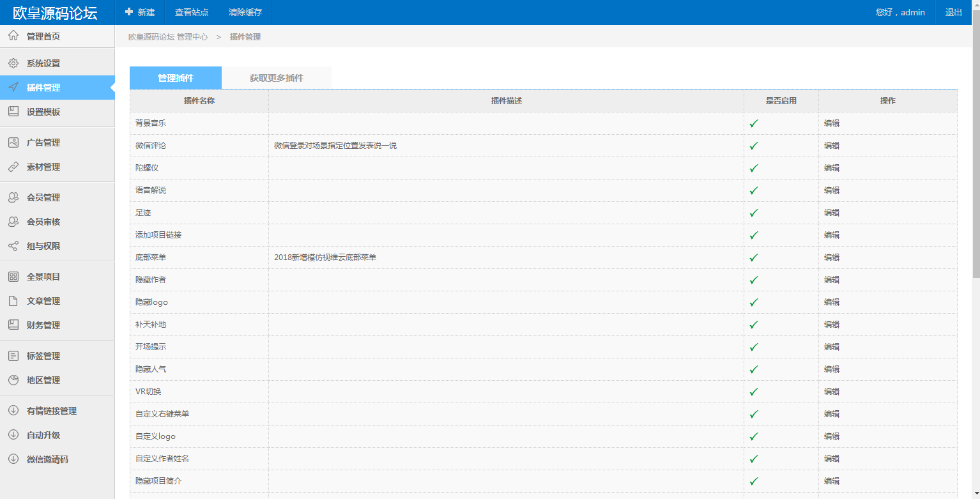Switch to the 获取更多插件 tab
The width and height of the screenshot is (980, 499).
tap(276, 77)
